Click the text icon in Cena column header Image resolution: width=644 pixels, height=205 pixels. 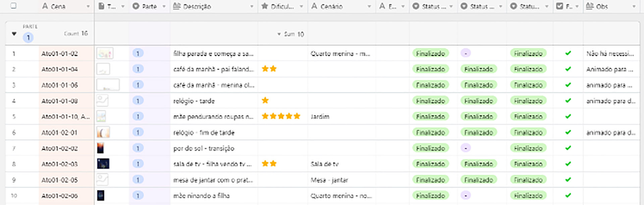point(45,6)
